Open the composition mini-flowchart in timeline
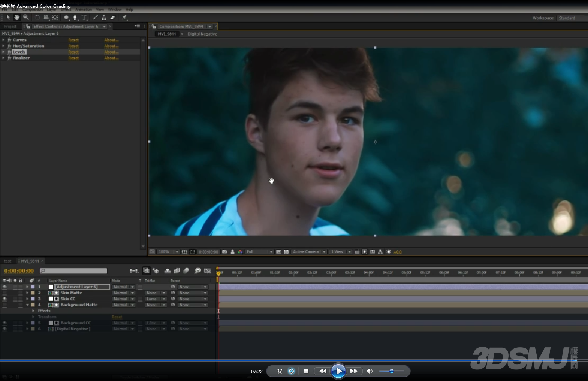Viewport: 588px width, 381px height. (x=134, y=271)
